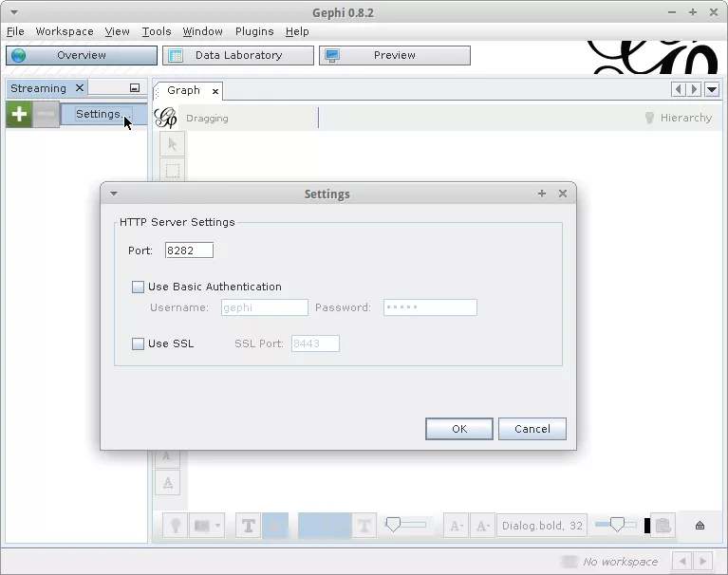Click the Settings... button in Streaming panel
Viewport: 728px width, 575px height.
pyautogui.click(x=104, y=114)
